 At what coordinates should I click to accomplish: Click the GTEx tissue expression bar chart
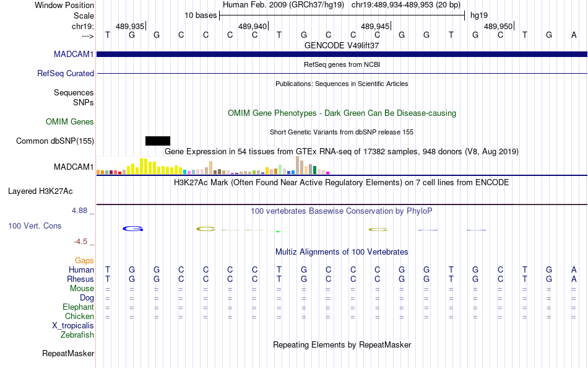click(x=213, y=165)
